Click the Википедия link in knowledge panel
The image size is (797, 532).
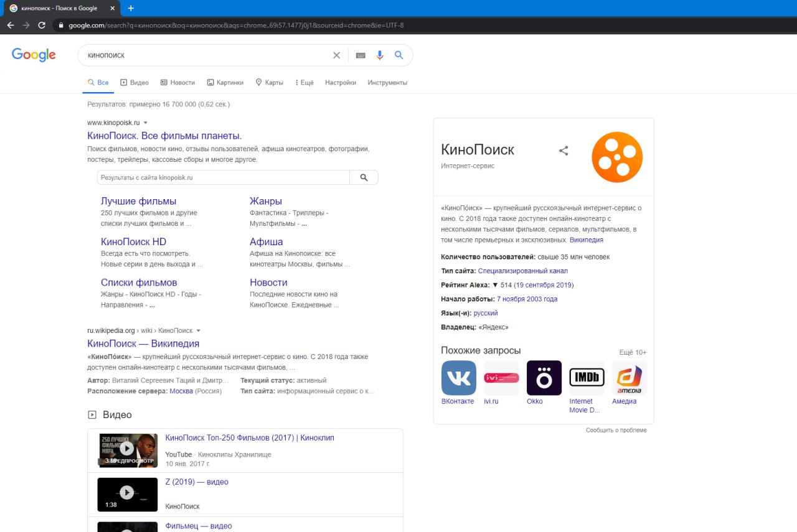587,240
